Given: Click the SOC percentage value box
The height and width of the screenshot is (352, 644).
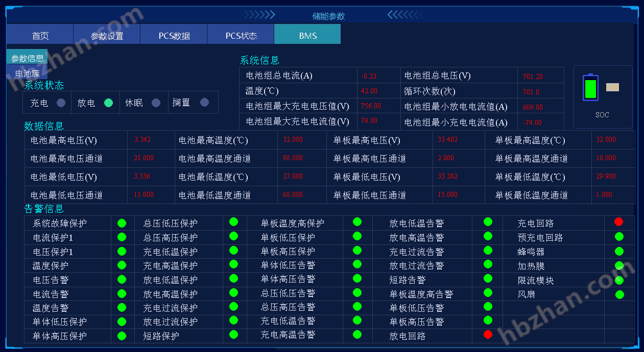Looking at the screenshot, I should 612,87.
